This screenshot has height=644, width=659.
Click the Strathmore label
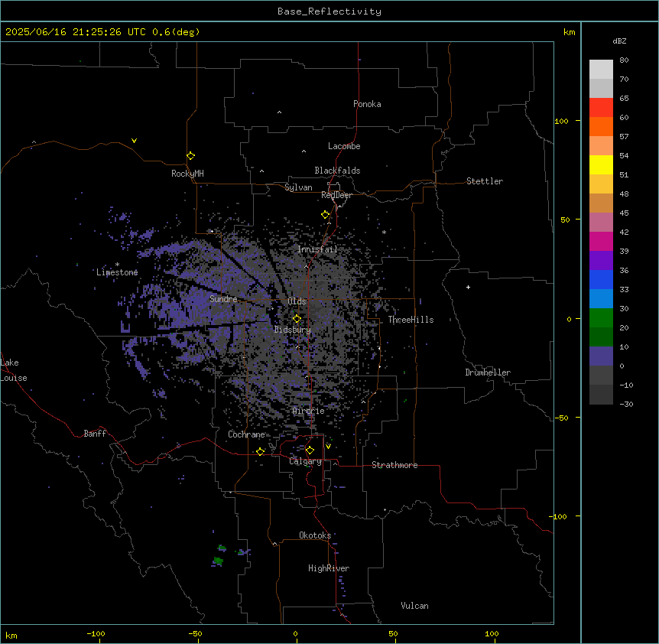coord(394,465)
